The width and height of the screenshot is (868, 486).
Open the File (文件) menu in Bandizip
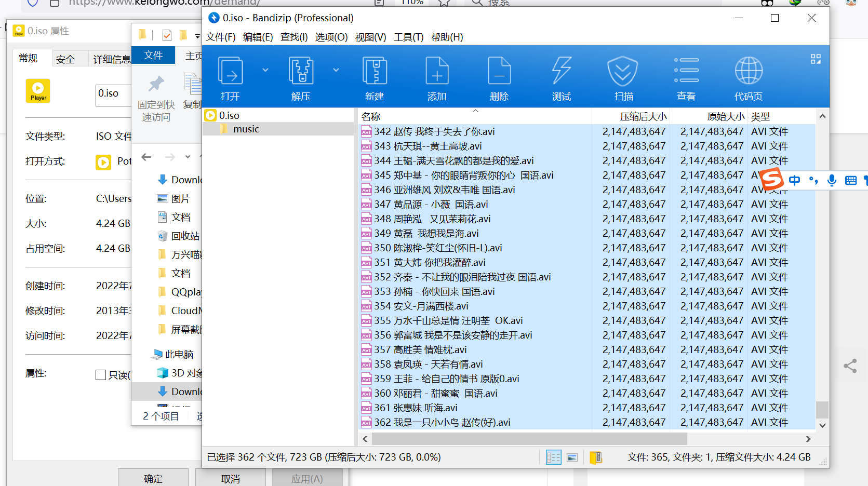(x=221, y=37)
